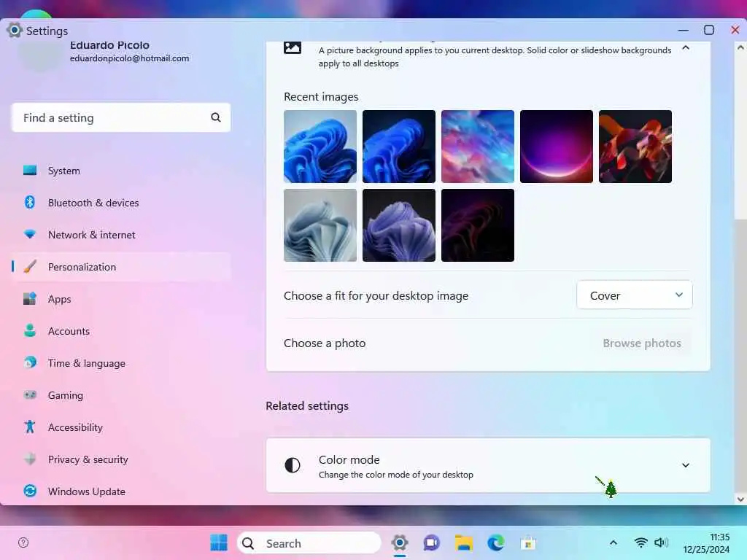Select the Personalization category

click(x=121, y=267)
